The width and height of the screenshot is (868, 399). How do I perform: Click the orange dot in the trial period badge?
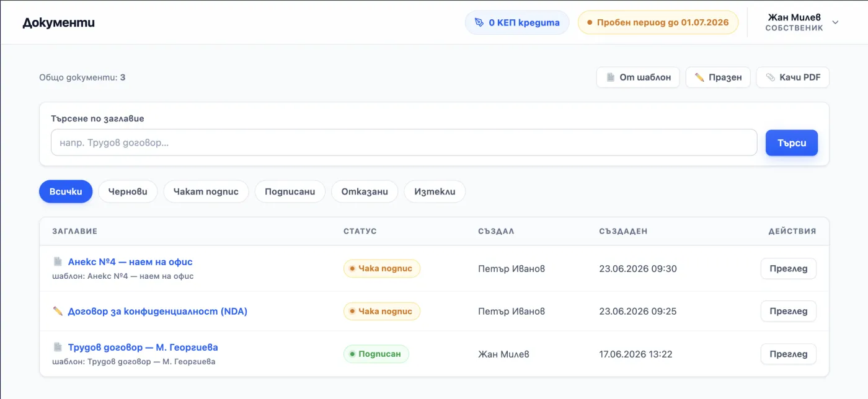coord(590,23)
